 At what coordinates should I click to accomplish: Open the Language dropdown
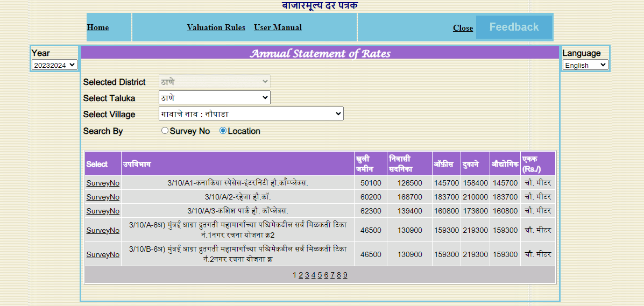click(x=585, y=65)
